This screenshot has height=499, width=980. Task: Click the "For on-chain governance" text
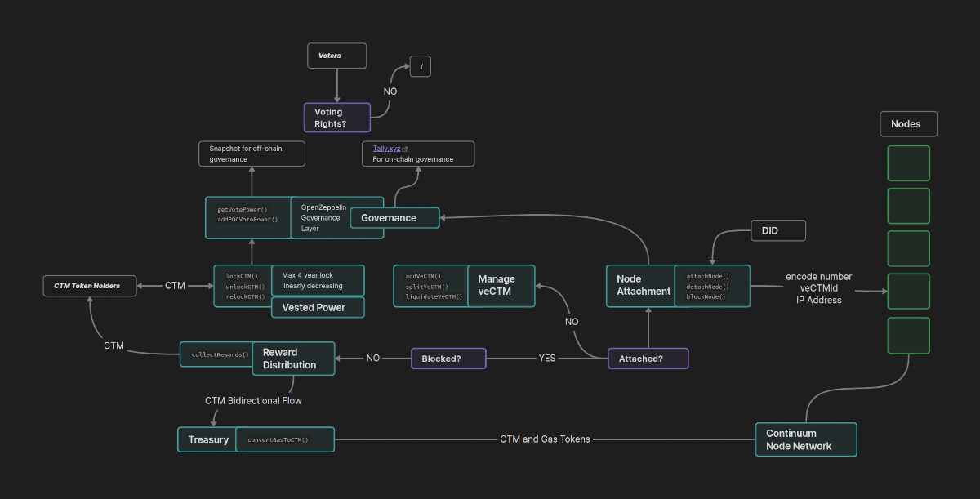point(413,159)
